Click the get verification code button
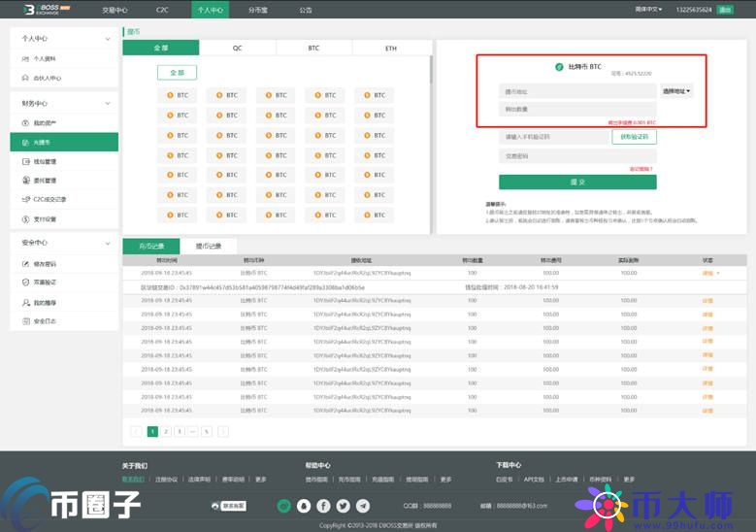 (x=634, y=137)
